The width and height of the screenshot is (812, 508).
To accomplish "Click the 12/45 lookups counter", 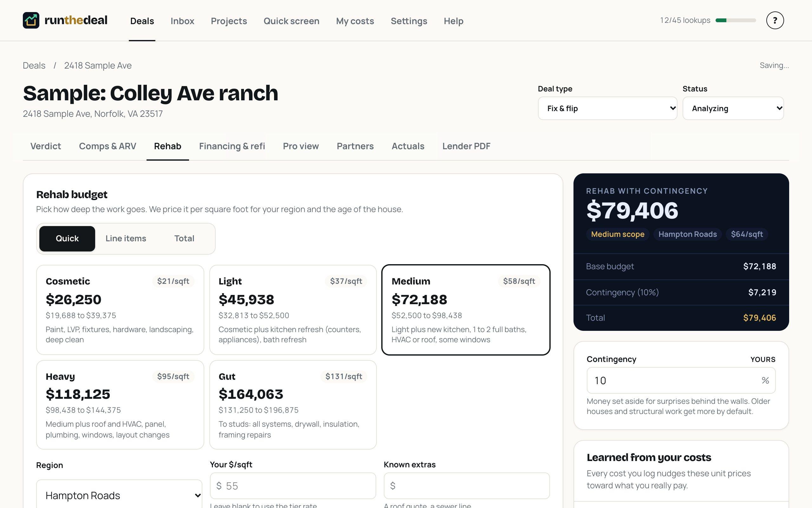I will pos(685,20).
